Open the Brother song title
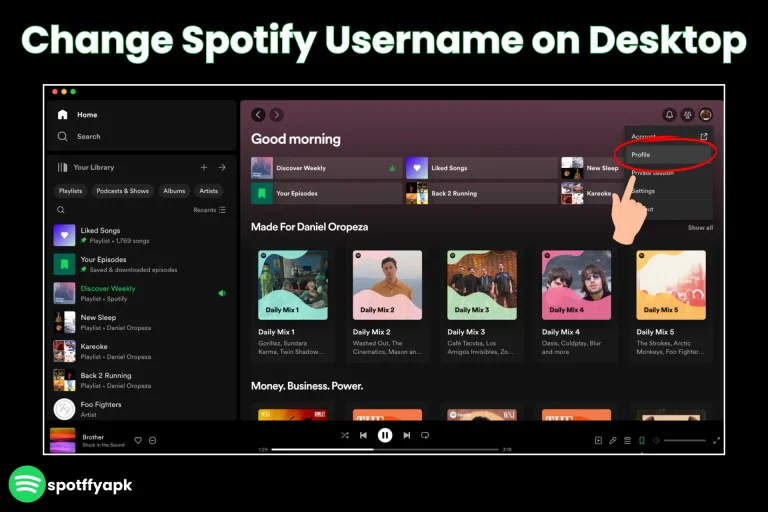The height and width of the screenshot is (512, 768). pos(93,437)
